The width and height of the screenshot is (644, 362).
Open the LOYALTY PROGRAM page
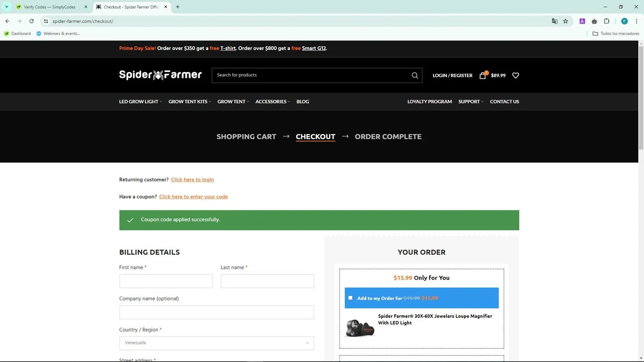click(429, 102)
